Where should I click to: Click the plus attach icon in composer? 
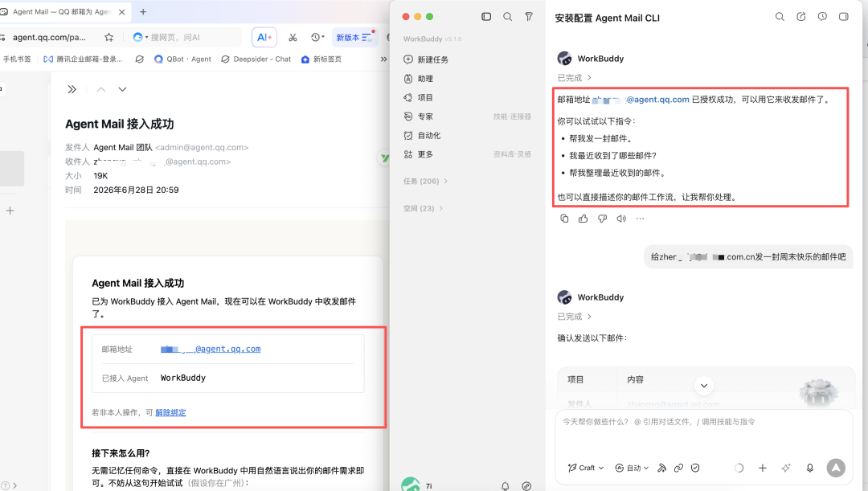[x=762, y=468]
